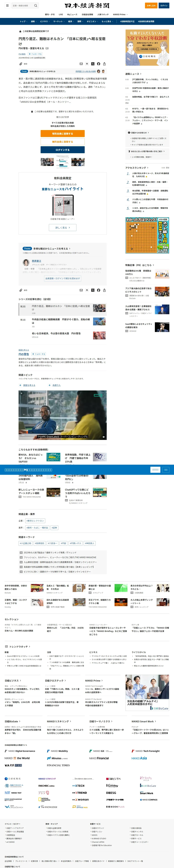This screenshot has height=868, width=174.
Task: Close the HPE GreenLake video ad
Action: pyautogui.click(x=21, y=393)
